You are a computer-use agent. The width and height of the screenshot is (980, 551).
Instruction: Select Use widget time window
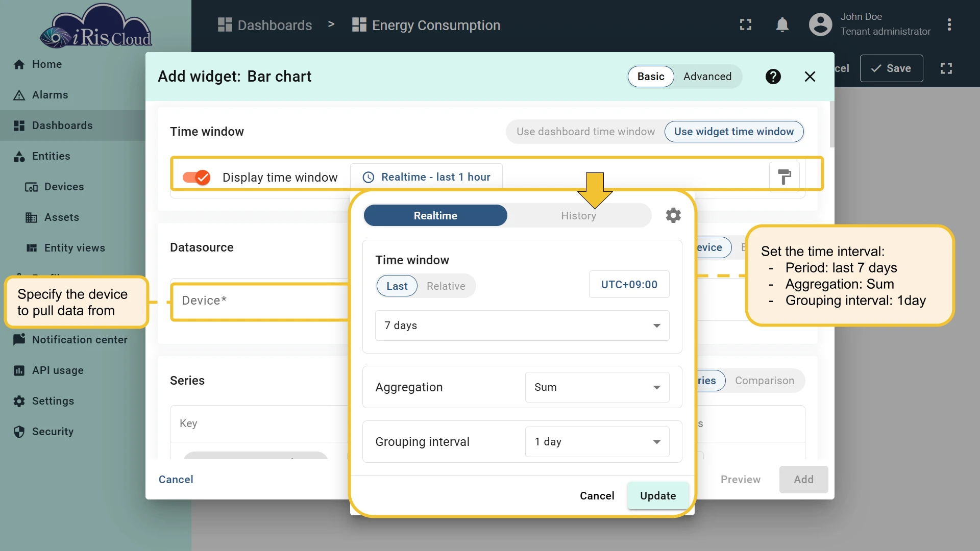pyautogui.click(x=733, y=132)
